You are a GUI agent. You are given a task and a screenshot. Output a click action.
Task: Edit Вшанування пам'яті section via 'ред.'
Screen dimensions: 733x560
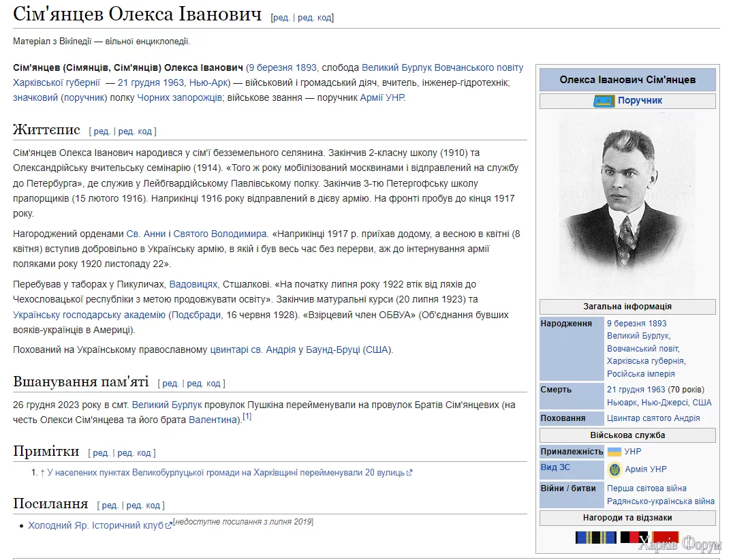[170, 384]
